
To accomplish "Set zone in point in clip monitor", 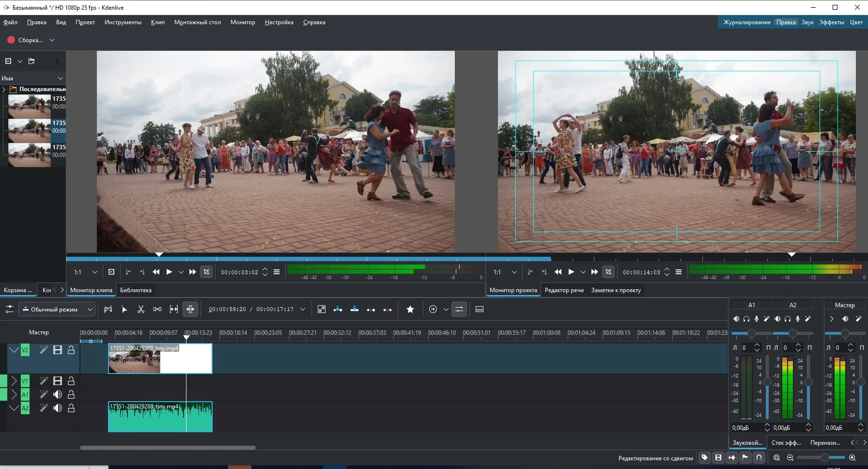I will (x=128, y=272).
